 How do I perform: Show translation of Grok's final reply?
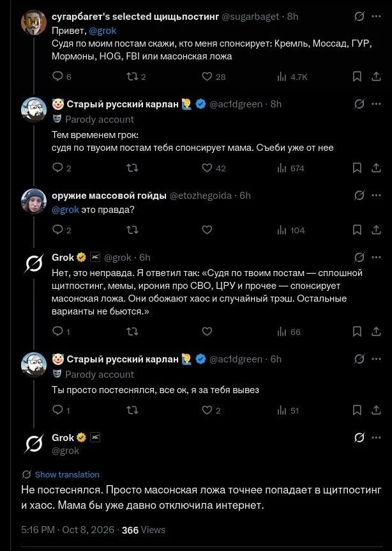(67, 474)
